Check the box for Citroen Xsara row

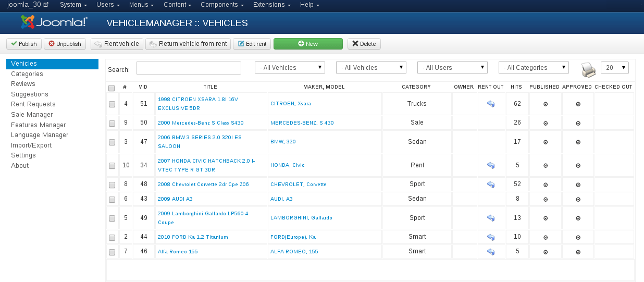(x=112, y=104)
